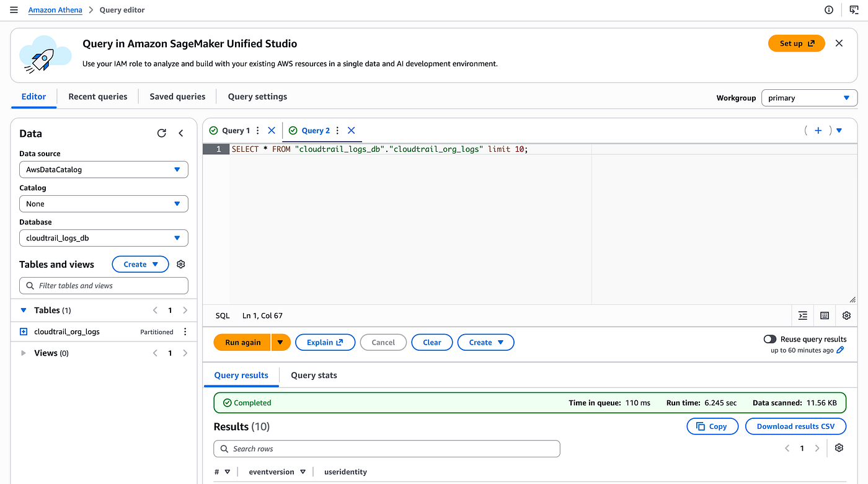Open editor preferences gear

[x=846, y=315]
